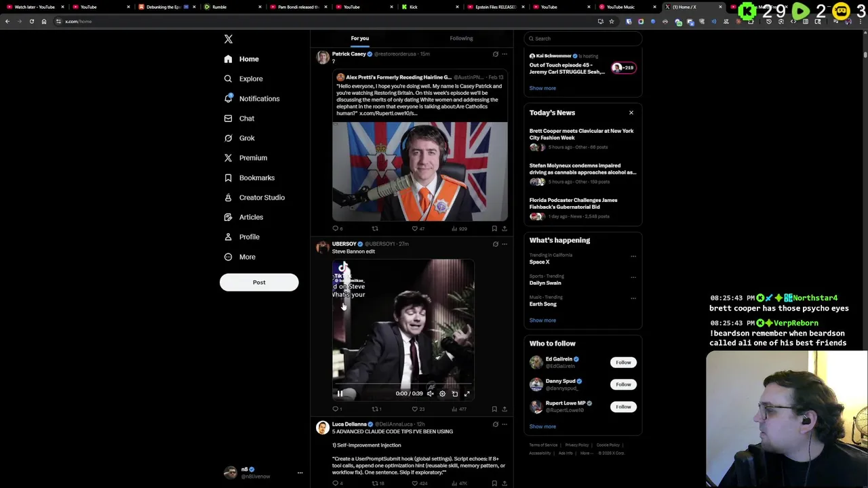The height and width of the screenshot is (488, 868).
Task: Switch to the Following tab
Action: pos(461,39)
